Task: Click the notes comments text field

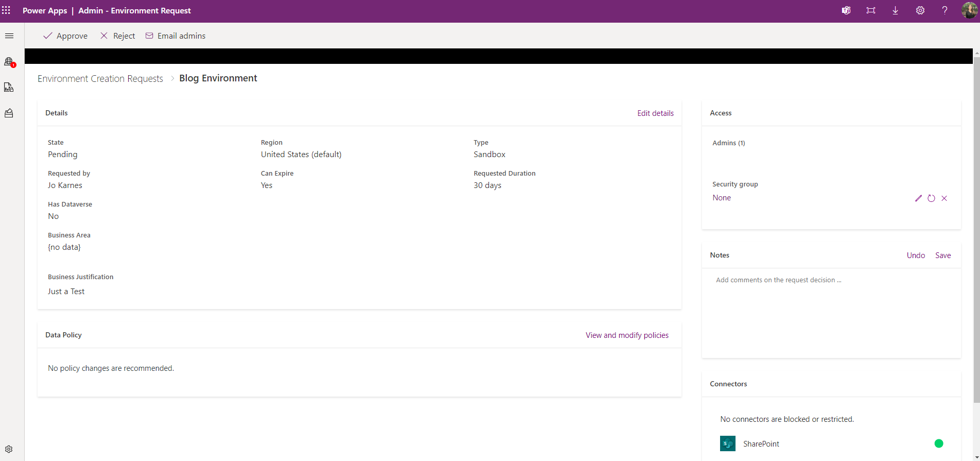Action: 831,309
